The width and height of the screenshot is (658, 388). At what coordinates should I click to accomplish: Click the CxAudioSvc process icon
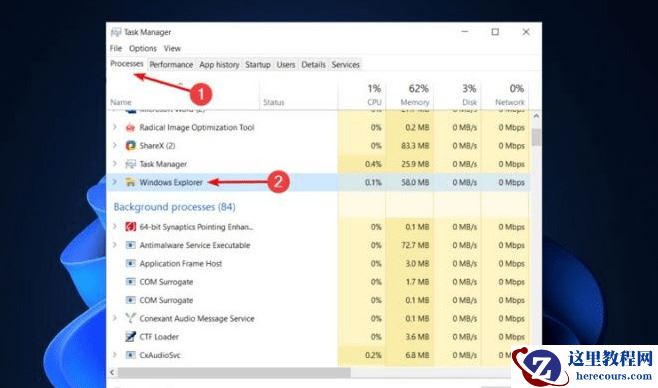pos(131,355)
